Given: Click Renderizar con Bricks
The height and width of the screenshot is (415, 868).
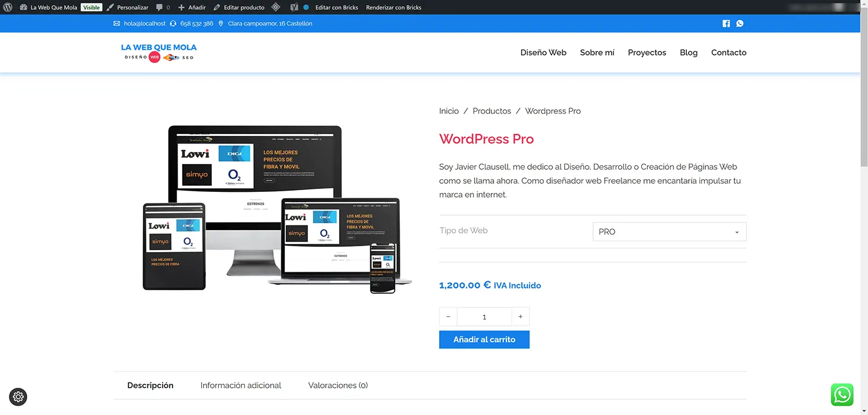Looking at the screenshot, I should point(393,8).
